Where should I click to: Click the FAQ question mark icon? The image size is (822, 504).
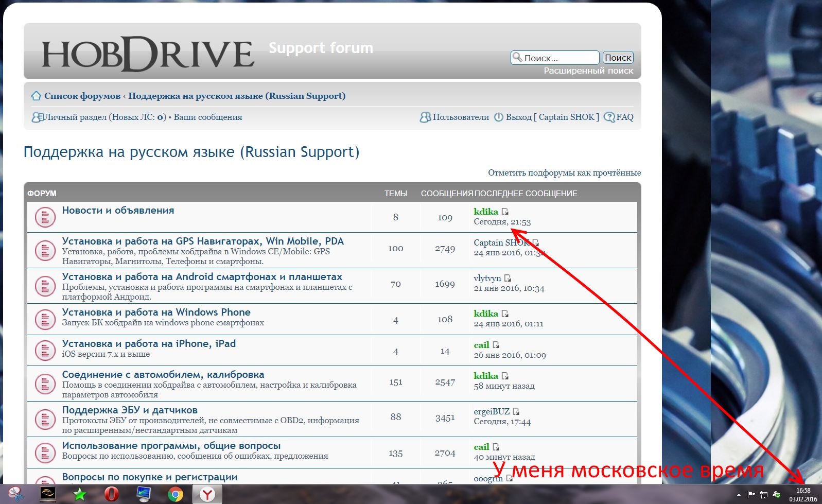(609, 117)
